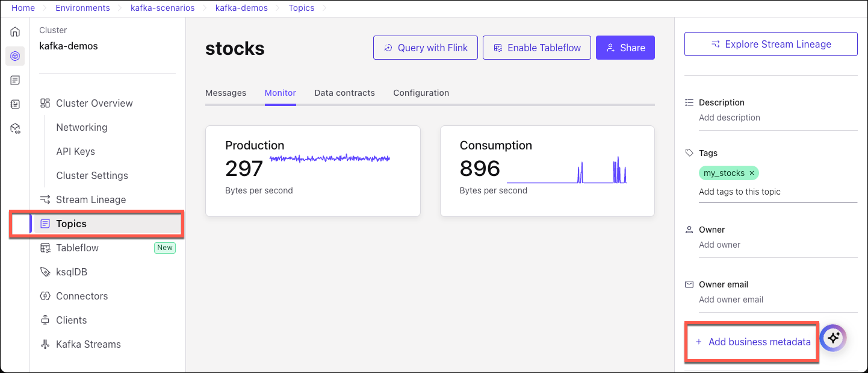Screen dimensions: 868x373
Task: Open Explore Stream Lineage
Action: (x=770, y=43)
